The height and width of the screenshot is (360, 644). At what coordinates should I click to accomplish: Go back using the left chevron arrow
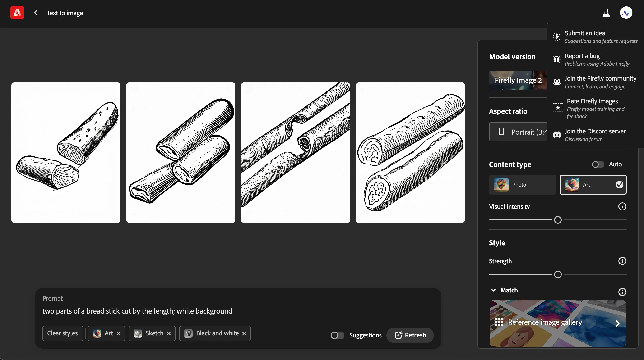click(x=36, y=13)
